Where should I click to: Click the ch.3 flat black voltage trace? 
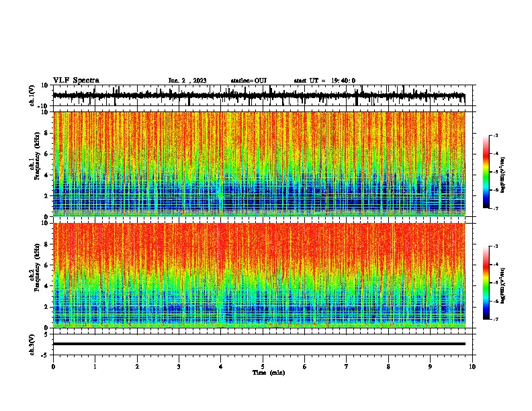[259, 344]
